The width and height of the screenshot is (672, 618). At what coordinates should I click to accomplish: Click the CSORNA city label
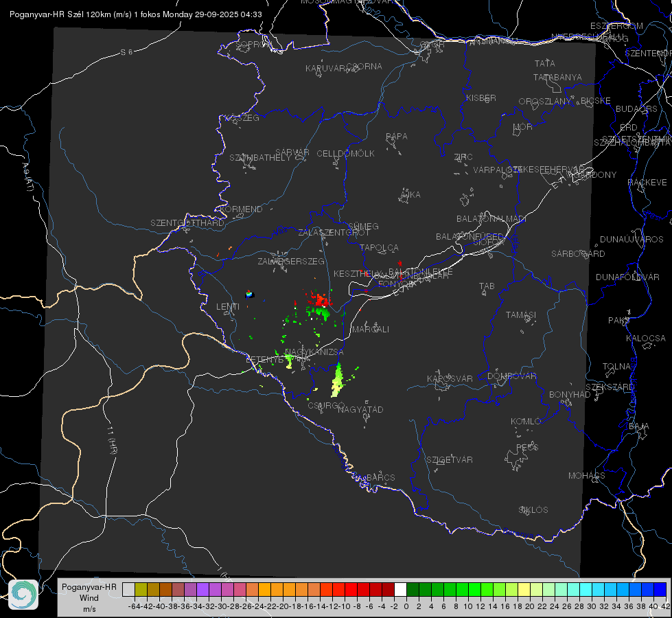coord(364,67)
